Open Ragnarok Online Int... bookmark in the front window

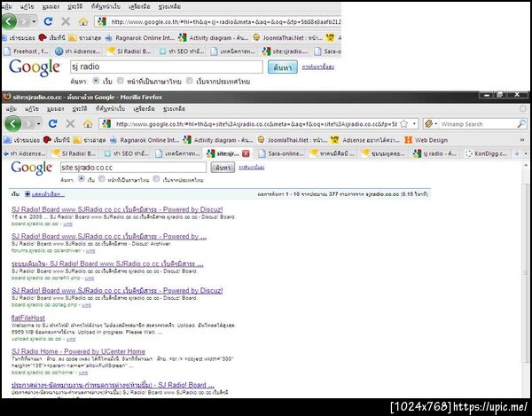coord(146,140)
